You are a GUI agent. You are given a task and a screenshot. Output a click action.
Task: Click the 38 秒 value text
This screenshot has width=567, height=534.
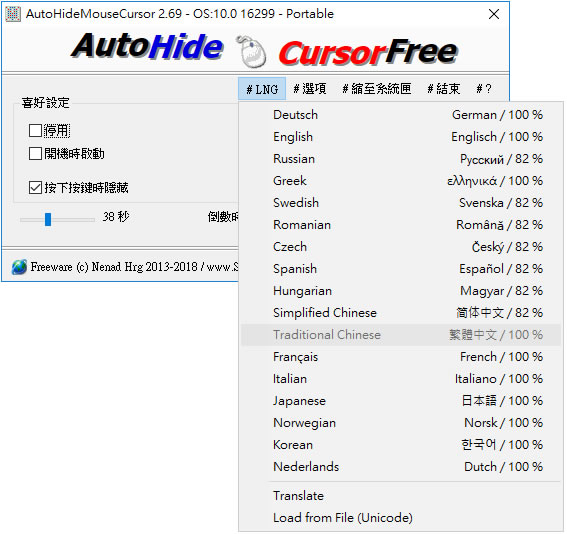[116, 217]
